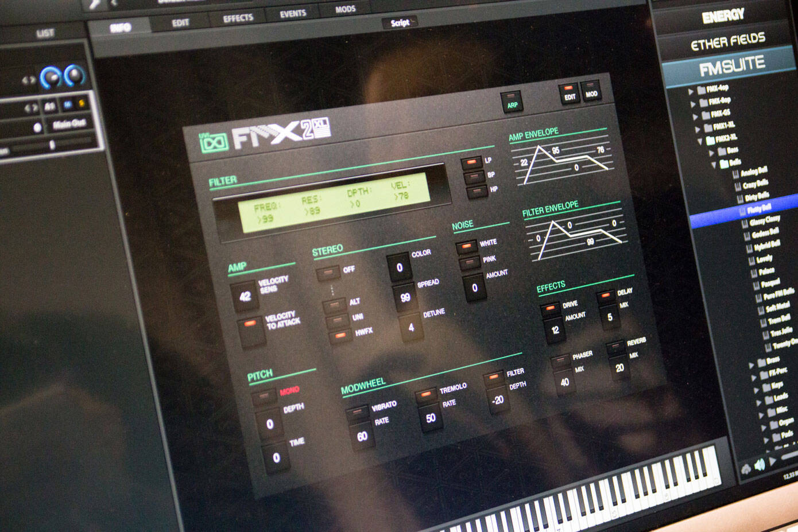This screenshot has height=532, width=798.
Task: Enable Pink noise button
Action: pyautogui.click(x=470, y=263)
